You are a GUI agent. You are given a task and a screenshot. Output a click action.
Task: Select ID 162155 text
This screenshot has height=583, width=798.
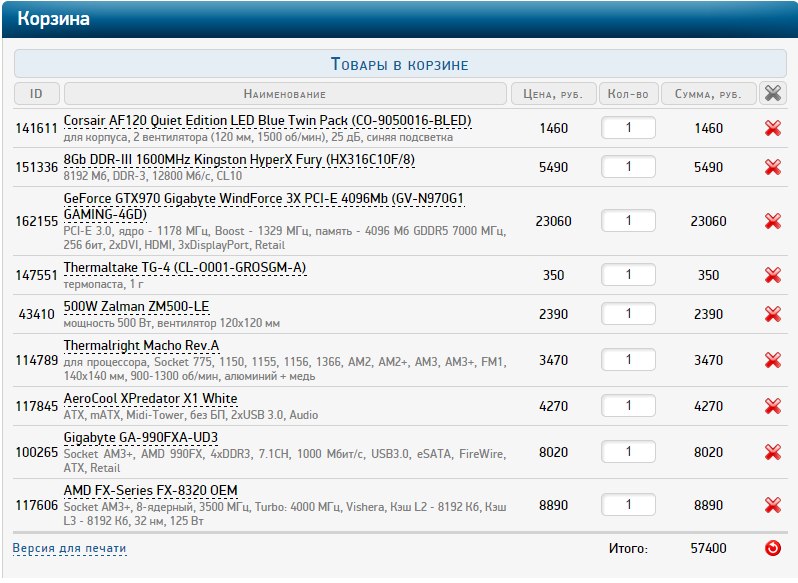coord(36,221)
